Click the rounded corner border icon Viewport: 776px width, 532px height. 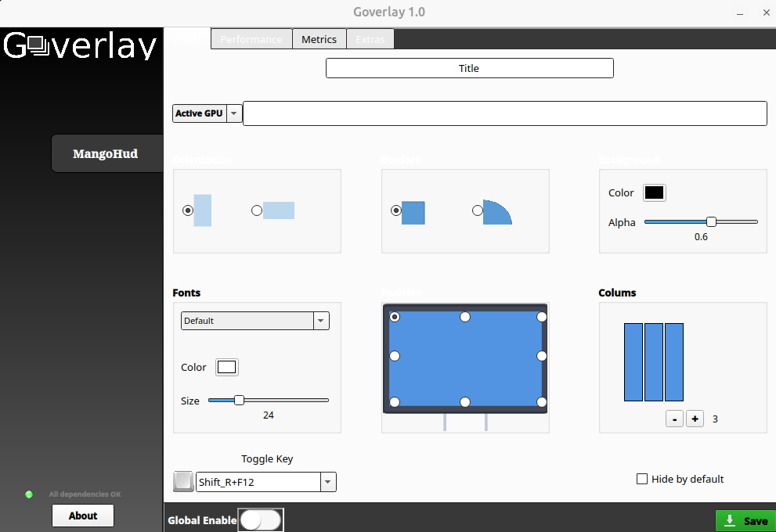(x=497, y=213)
